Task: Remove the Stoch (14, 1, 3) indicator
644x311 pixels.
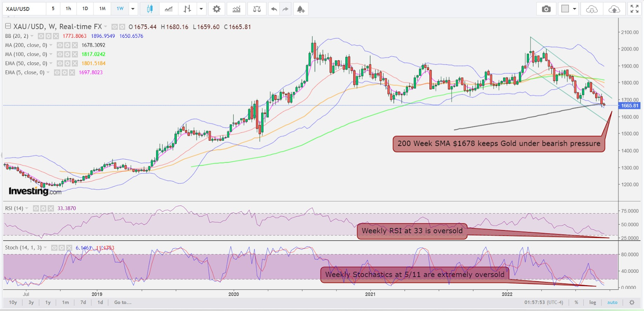Action: (69, 247)
